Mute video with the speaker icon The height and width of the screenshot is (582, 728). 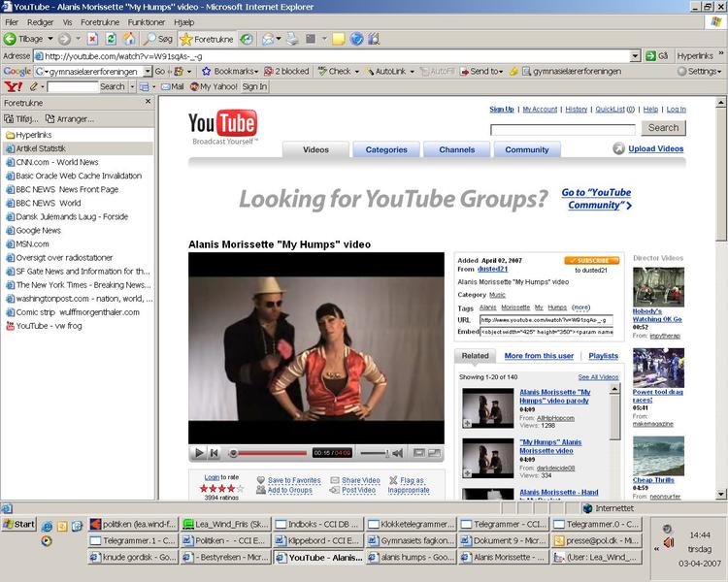click(x=397, y=453)
